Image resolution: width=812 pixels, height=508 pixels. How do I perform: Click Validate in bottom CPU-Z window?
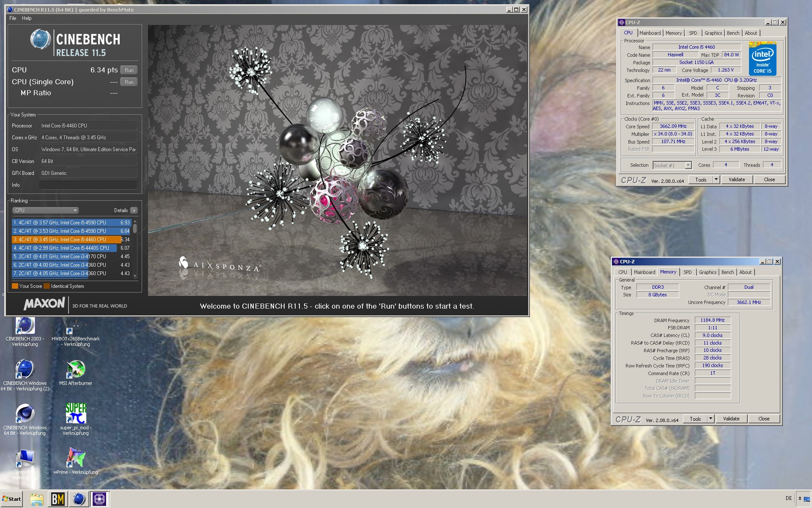[731, 419]
